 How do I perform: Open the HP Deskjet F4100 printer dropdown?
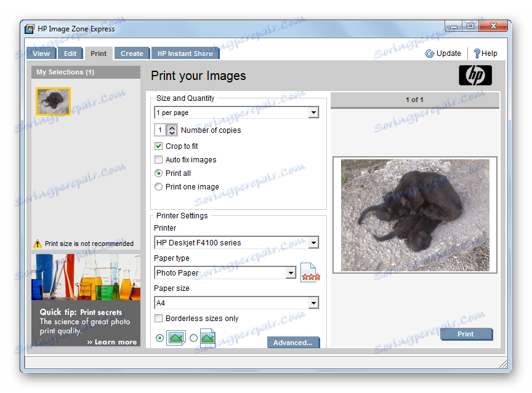pyautogui.click(x=313, y=242)
